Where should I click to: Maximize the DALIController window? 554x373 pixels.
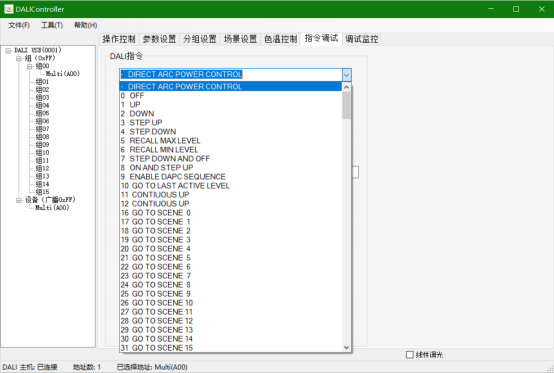(x=516, y=9)
